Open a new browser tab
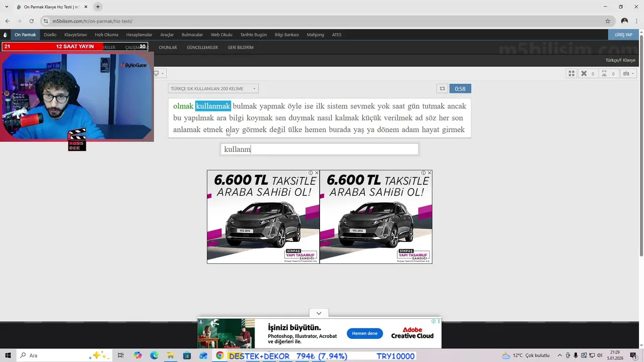This screenshot has height=362, width=644. click(x=98, y=7)
